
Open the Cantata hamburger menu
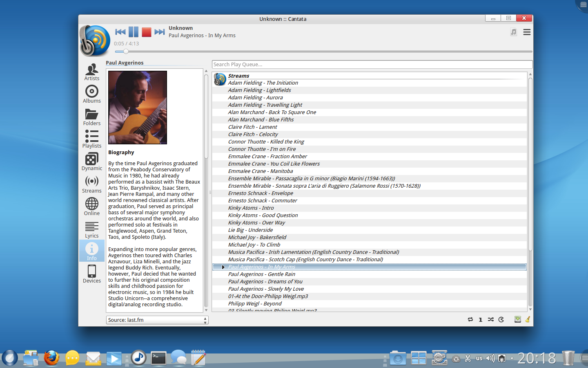point(527,32)
